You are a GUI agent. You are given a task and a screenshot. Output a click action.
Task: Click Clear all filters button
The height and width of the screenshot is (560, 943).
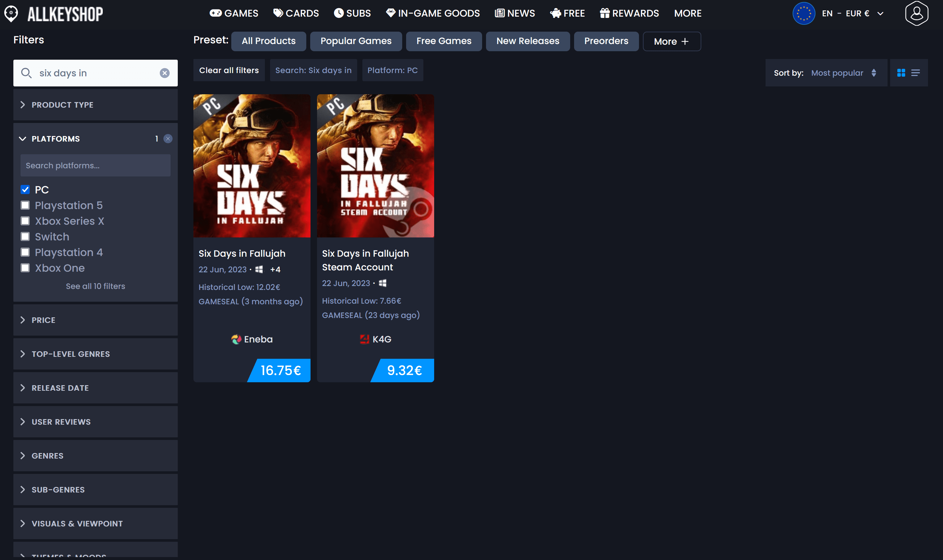click(229, 70)
